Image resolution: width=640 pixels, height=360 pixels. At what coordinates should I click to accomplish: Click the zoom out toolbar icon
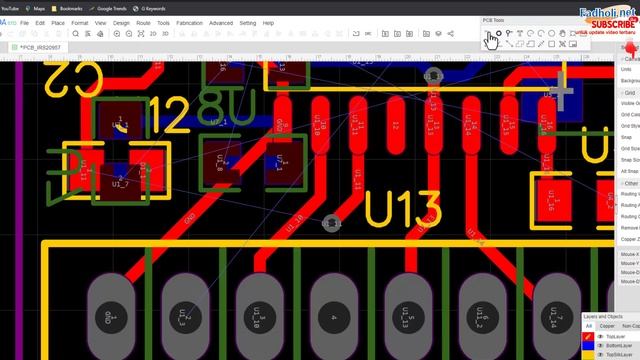pos(129,34)
